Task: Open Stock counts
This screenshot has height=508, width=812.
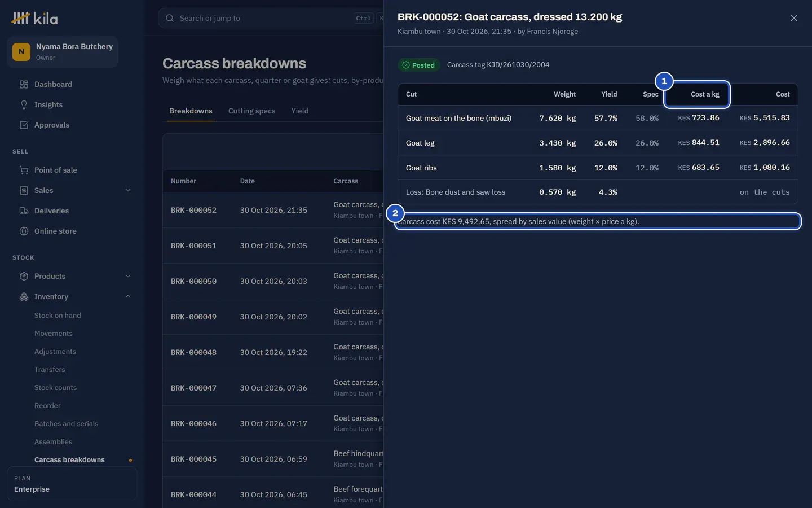Action: coord(55,387)
